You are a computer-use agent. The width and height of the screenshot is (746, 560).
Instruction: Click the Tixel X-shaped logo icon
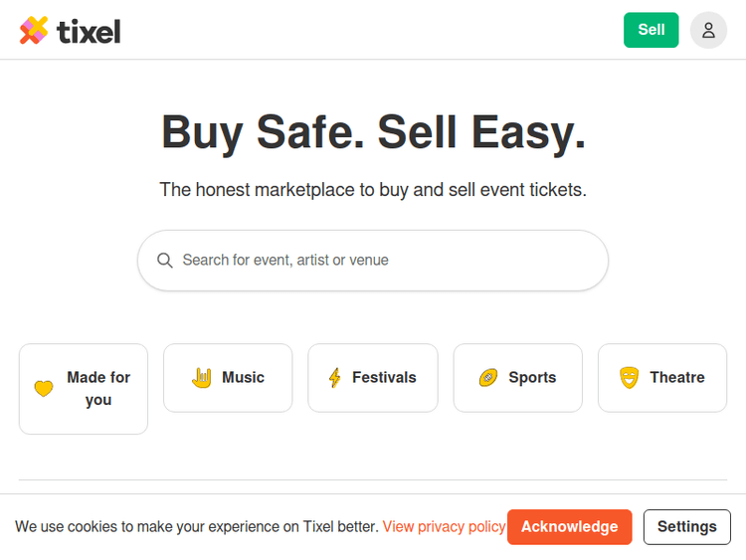point(34,31)
